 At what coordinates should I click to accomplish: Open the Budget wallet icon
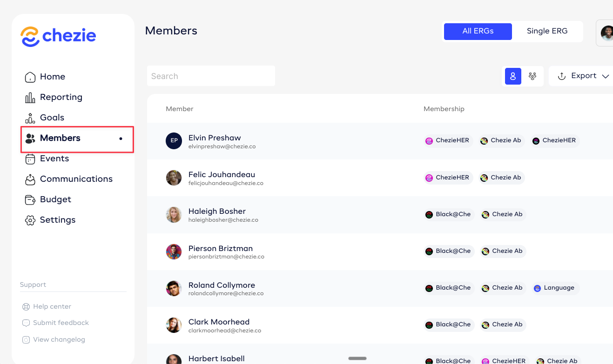pos(30,200)
